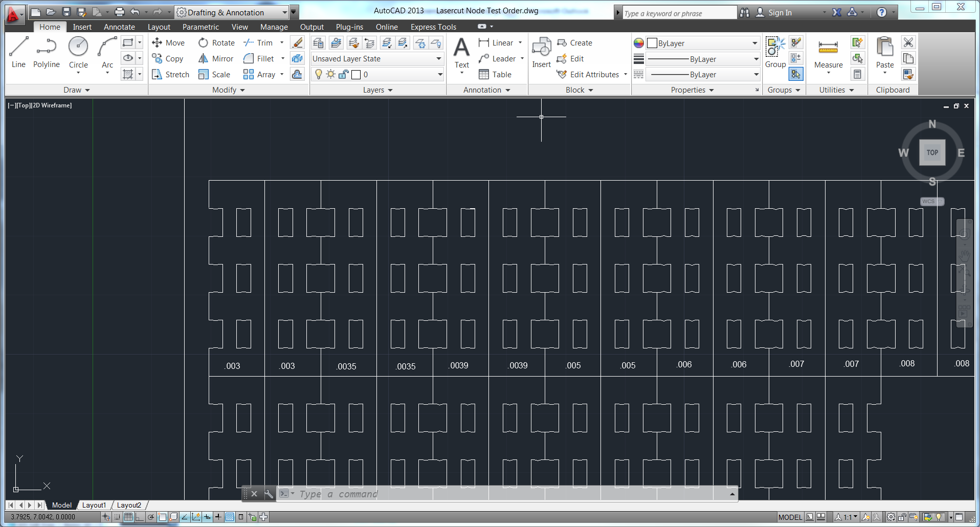This screenshot has width=980, height=527.
Task: Toggle Grid Display in status bar
Action: (x=128, y=517)
